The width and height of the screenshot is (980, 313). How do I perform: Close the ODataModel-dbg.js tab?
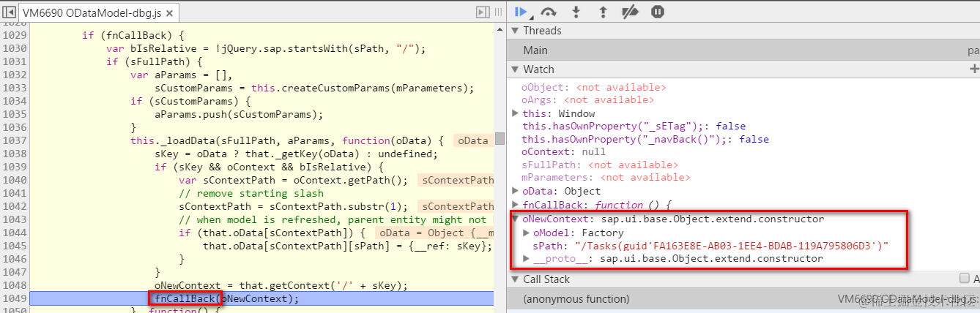168,13
